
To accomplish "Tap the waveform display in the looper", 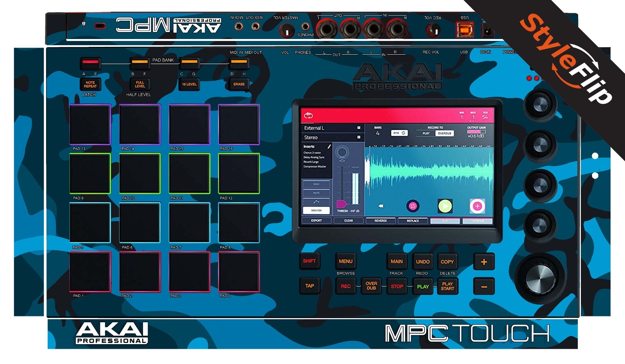I will point(429,172).
